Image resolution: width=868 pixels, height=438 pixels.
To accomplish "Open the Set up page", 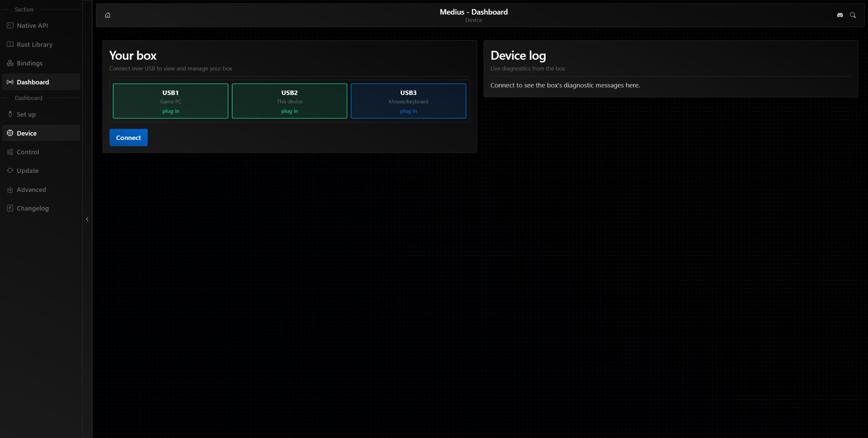I will (41, 114).
